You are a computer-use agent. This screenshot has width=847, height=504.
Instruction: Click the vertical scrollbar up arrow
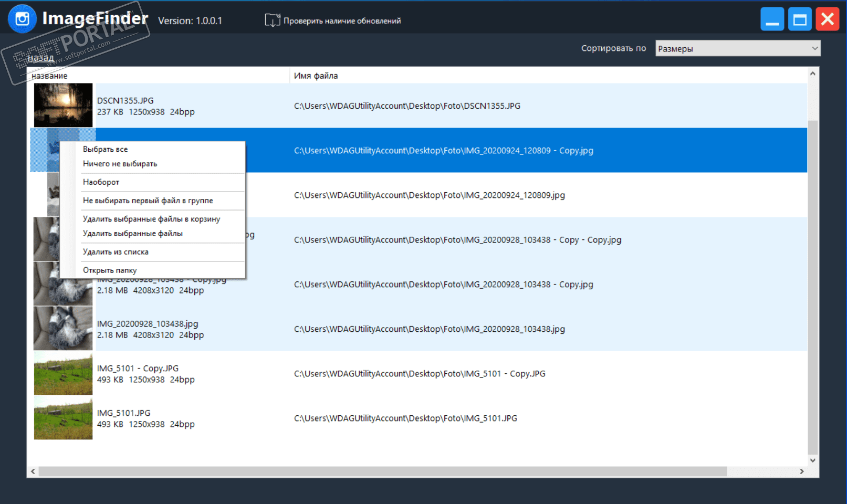[813, 74]
